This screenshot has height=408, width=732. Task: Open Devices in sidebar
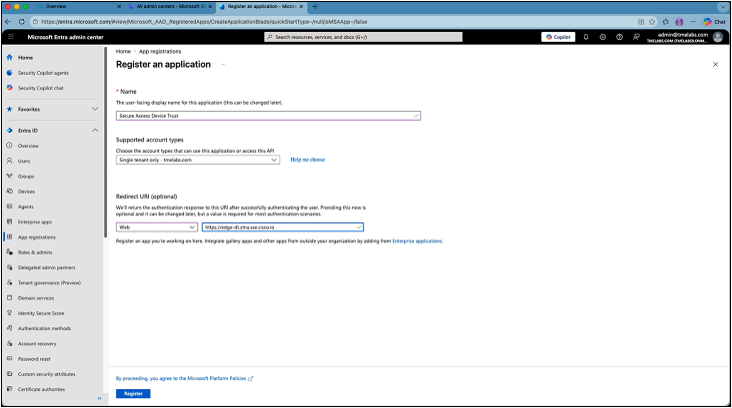[x=26, y=191]
